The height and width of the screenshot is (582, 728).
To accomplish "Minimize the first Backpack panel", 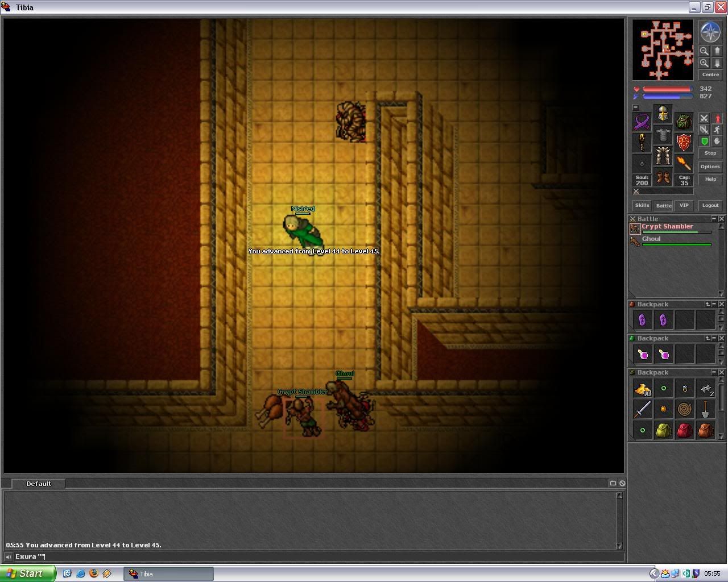I will [714, 304].
